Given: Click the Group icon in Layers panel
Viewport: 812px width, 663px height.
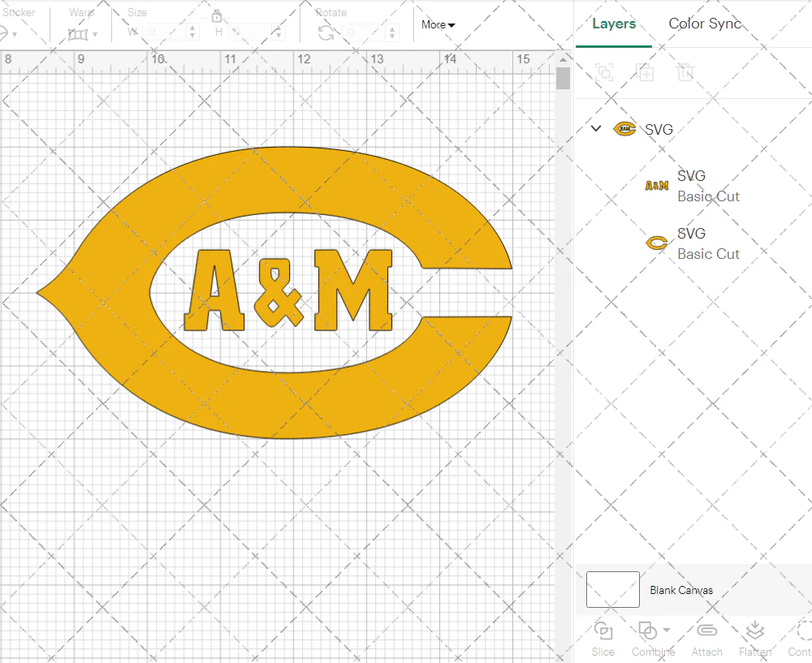Looking at the screenshot, I should tap(603, 72).
